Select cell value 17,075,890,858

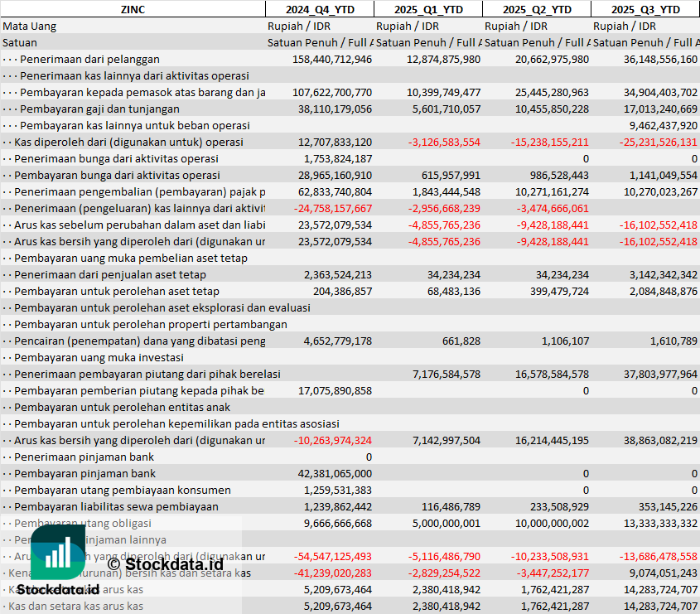[335, 390]
